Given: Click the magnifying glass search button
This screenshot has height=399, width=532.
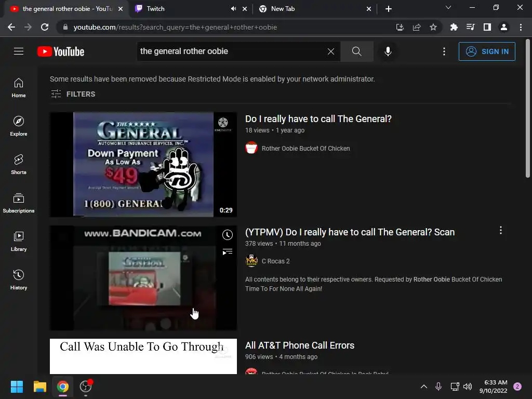Looking at the screenshot, I should coord(356,51).
